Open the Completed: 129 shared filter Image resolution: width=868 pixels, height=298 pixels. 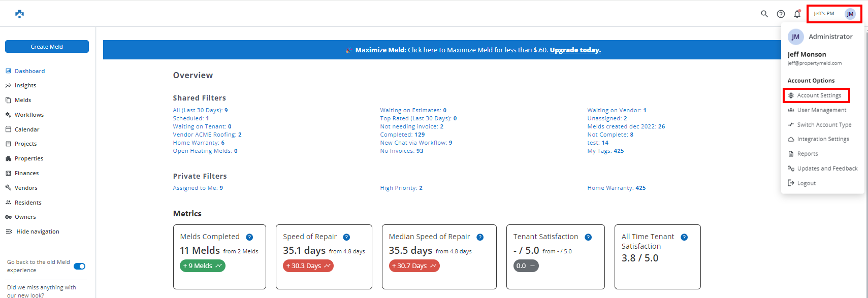(402, 135)
